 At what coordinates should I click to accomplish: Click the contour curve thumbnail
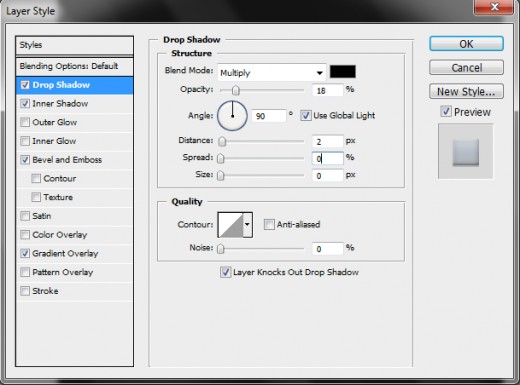(x=230, y=225)
